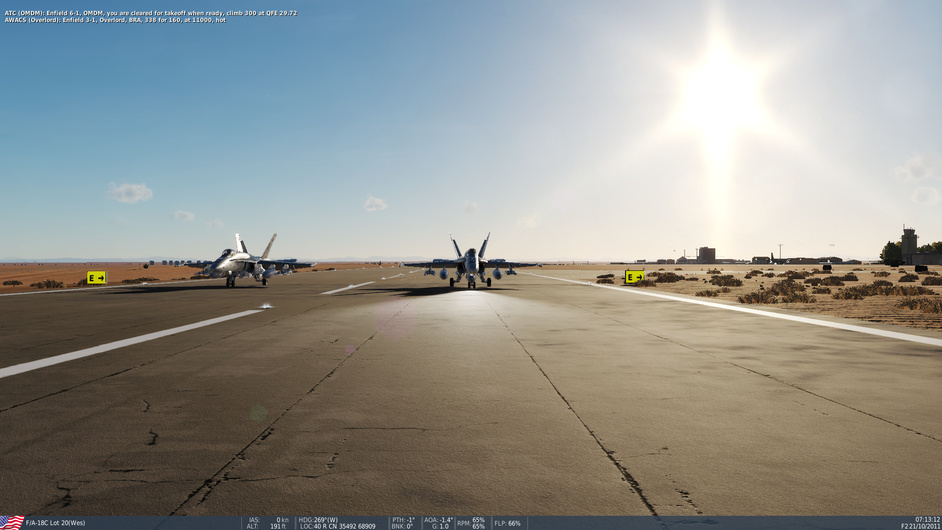Click the HDG 269°(W) heading readout
The height and width of the screenshot is (530, 942).
(318, 520)
